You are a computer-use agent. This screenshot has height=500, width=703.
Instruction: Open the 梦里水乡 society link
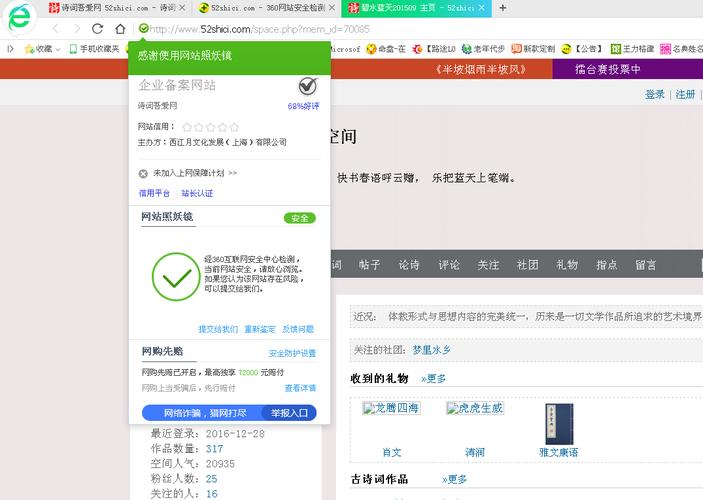[x=431, y=350]
